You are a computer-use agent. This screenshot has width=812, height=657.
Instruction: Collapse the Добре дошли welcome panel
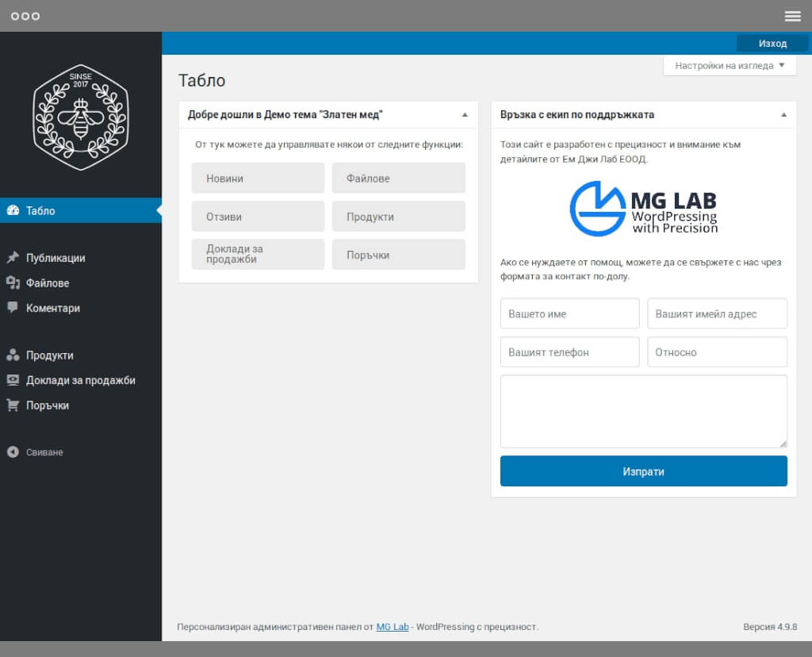click(x=465, y=115)
